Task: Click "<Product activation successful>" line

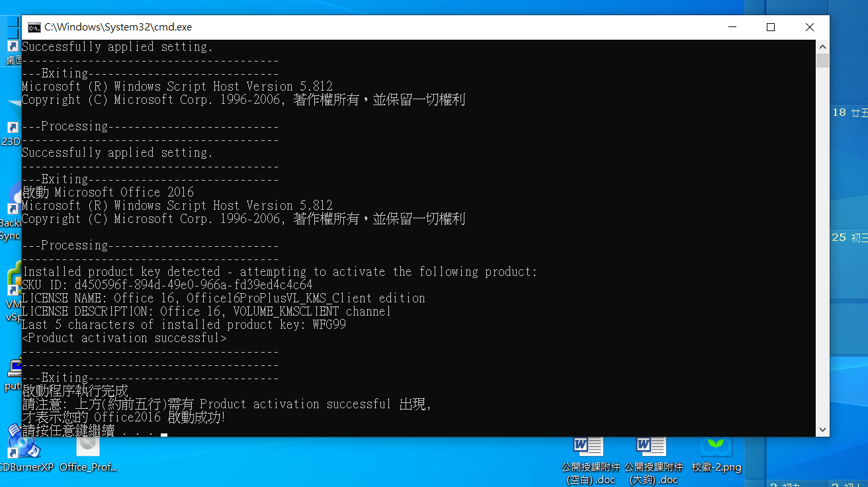Action: click(124, 338)
